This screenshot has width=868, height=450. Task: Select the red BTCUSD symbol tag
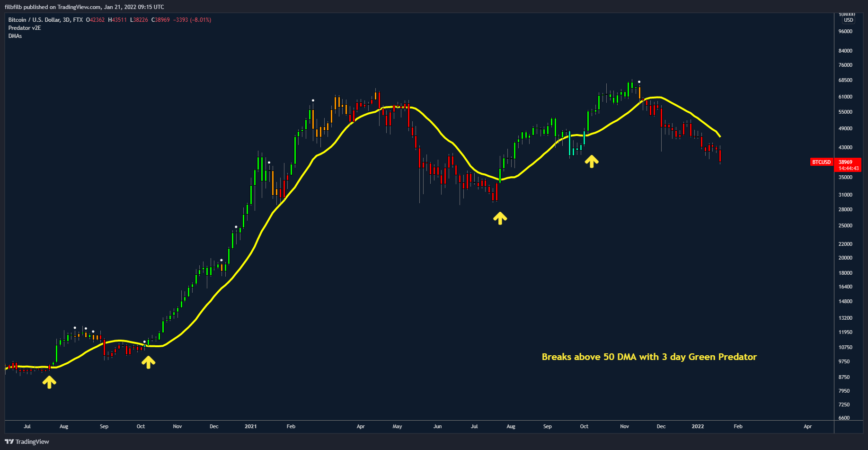pos(821,162)
